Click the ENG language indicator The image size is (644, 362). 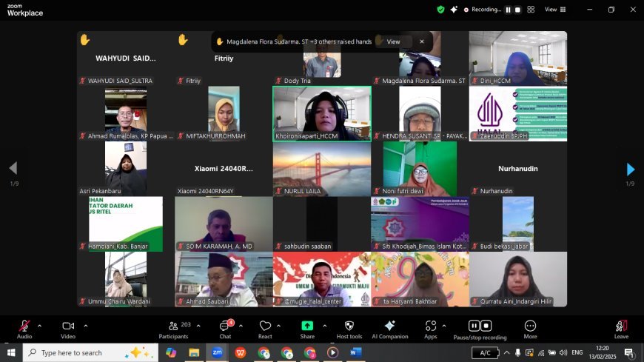(x=577, y=352)
